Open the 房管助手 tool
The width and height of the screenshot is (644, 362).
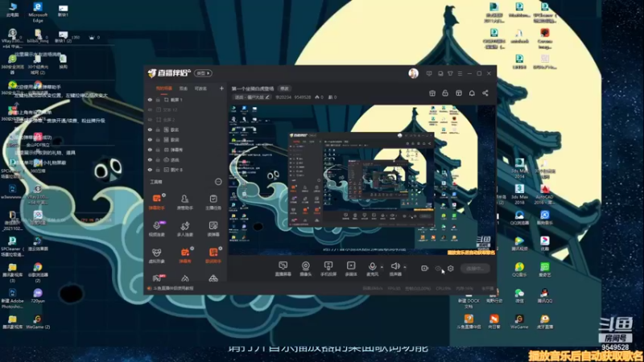click(185, 202)
